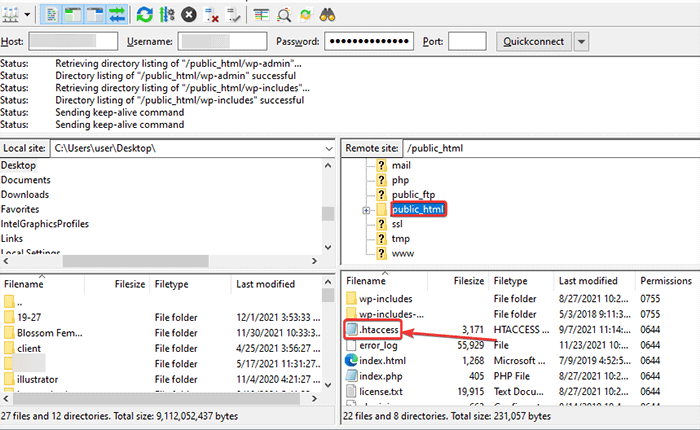Image resolution: width=700 pixels, height=430 pixels.
Task: Refresh the file and folder lists
Action: click(144, 14)
